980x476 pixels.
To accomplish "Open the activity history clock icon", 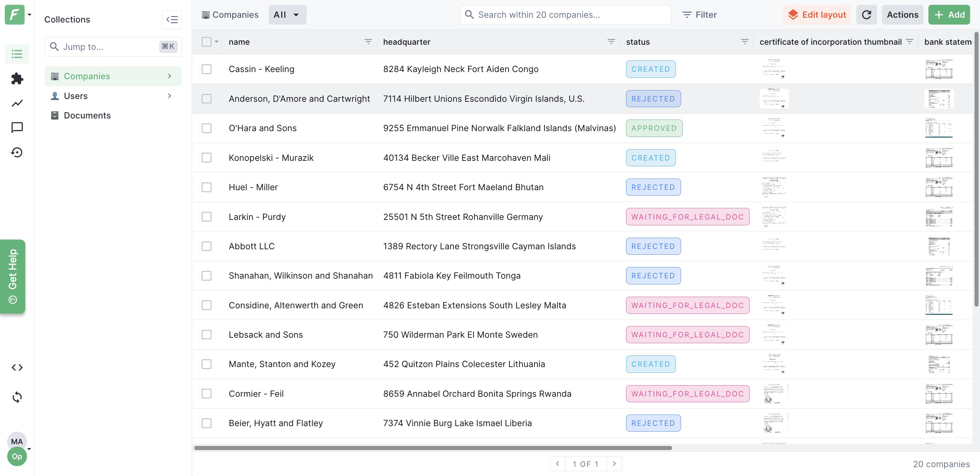I will 17,152.
